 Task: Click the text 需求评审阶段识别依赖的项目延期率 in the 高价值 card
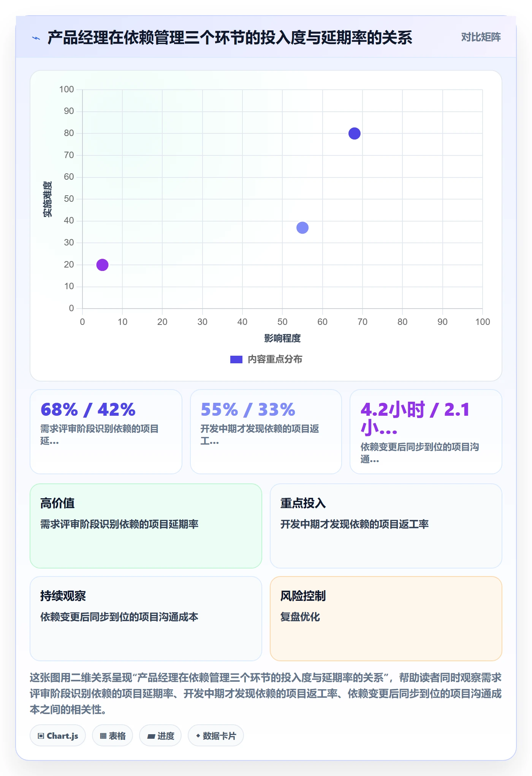click(x=119, y=524)
